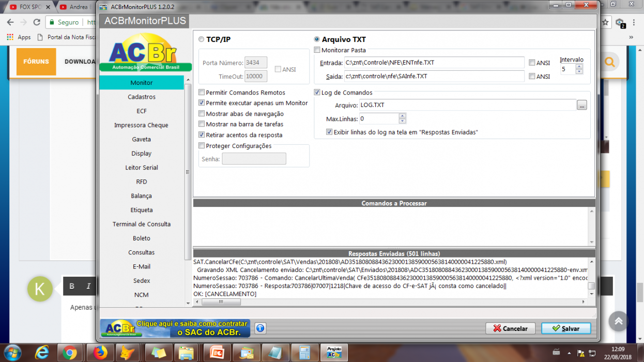The image size is (644, 362).
Task: Enable Mostrar abas de navegação
Action: [202, 114]
